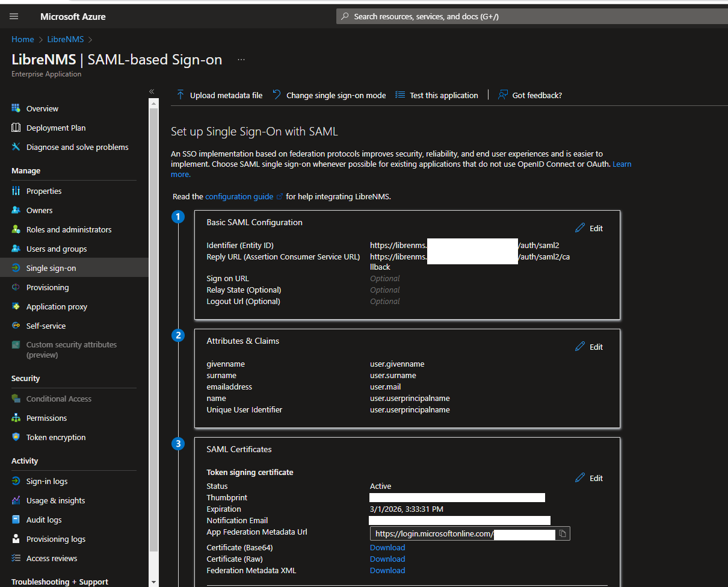The image size is (728, 587).
Task: Click the Deployment Plan book icon
Action: [x=16, y=128]
